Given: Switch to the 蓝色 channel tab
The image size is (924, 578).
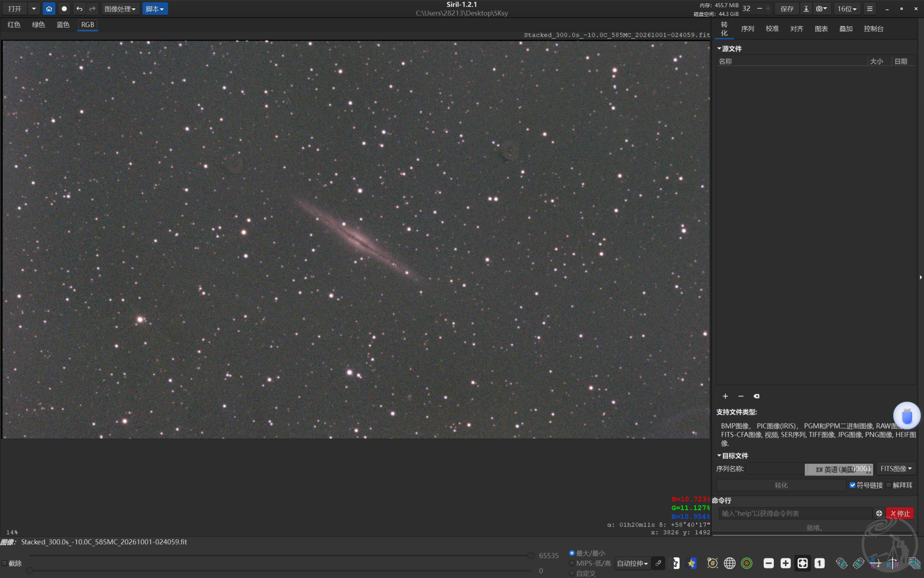Looking at the screenshot, I should pos(63,25).
